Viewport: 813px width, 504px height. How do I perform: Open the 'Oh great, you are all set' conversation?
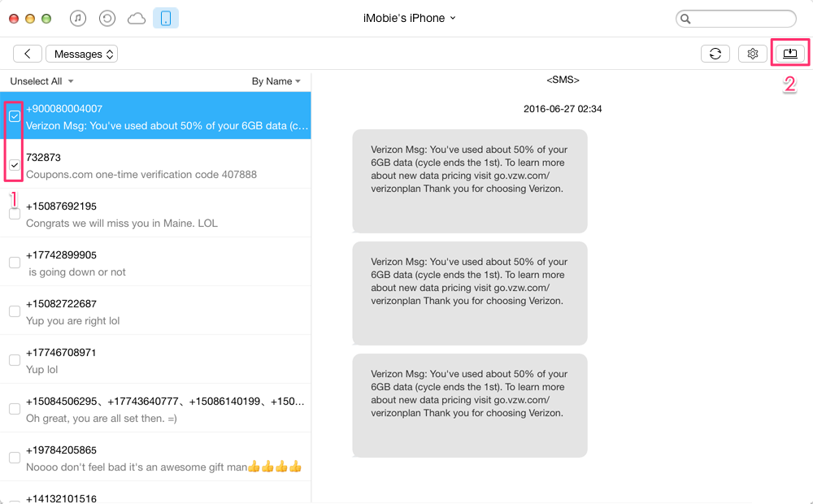(x=155, y=408)
